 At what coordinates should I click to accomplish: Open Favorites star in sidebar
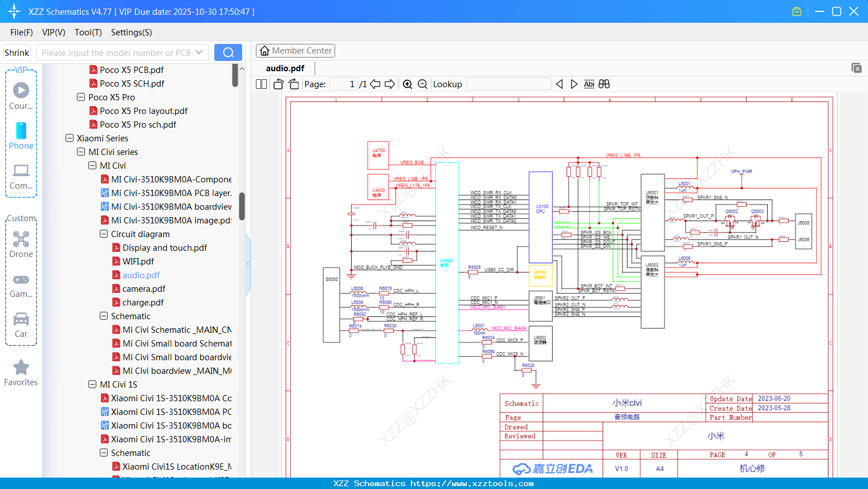coord(21,373)
